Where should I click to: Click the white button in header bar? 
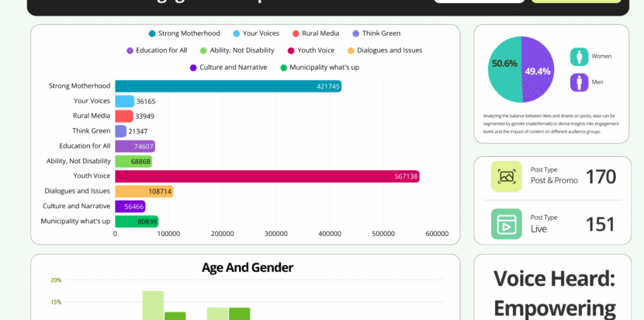coord(480,2)
